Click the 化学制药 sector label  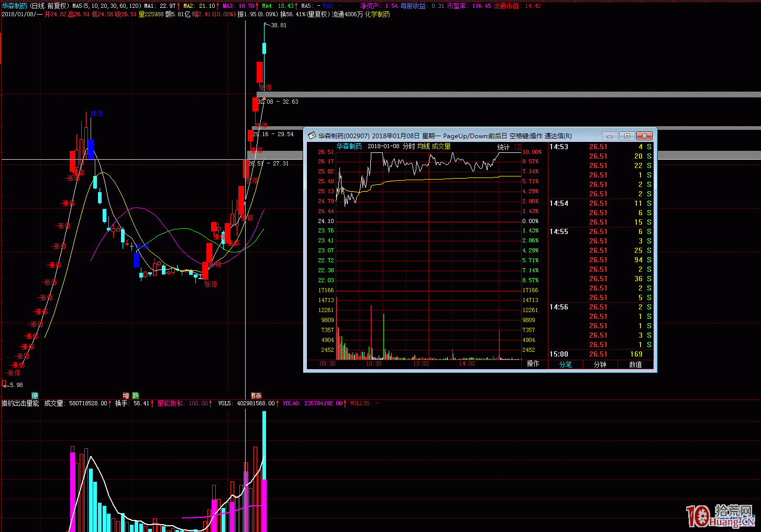(378, 14)
